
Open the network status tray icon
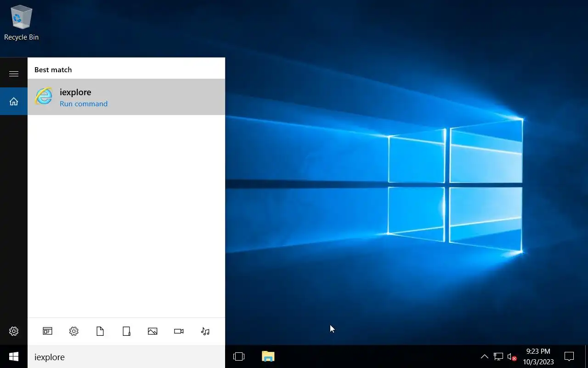[498, 356]
